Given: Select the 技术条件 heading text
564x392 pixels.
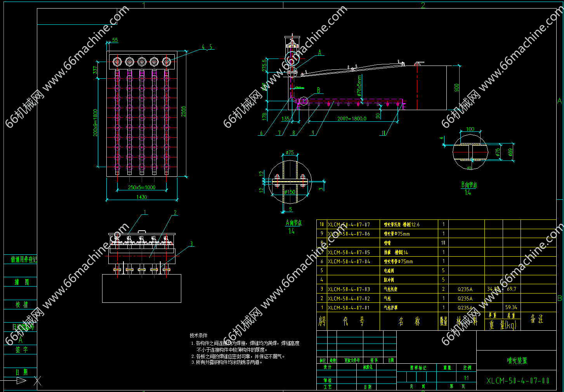Looking at the screenshot, I should coord(198,335).
